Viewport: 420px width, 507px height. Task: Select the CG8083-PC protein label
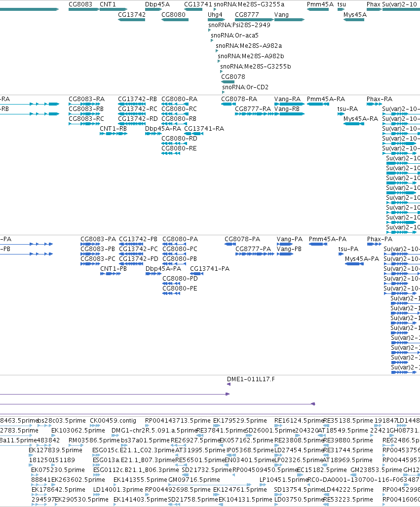pyautogui.click(x=98, y=258)
